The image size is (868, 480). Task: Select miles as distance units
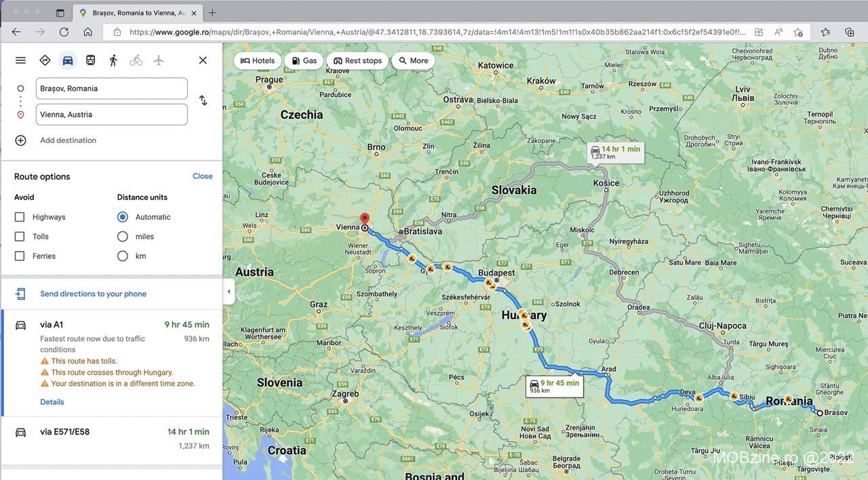pyautogui.click(x=122, y=236)
